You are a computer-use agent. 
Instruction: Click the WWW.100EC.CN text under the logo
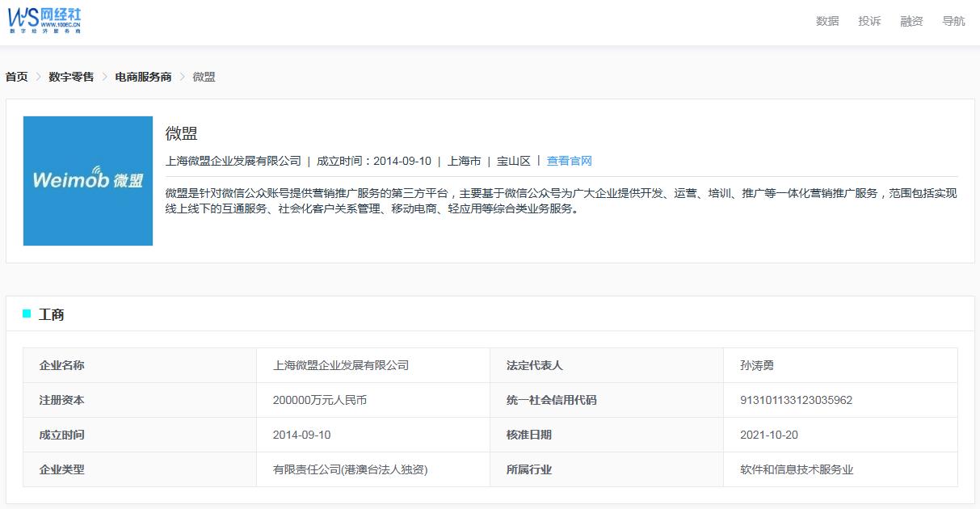pos(61,23)
